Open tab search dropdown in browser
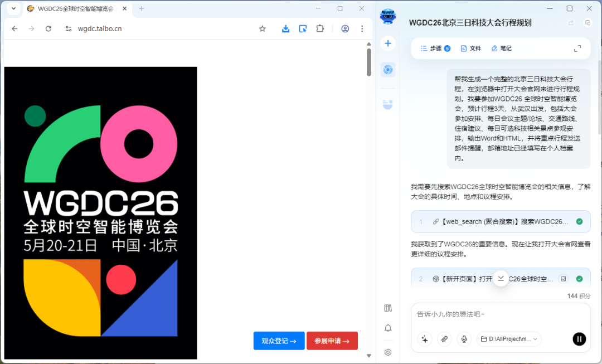Screen dimensions: 602x364 pos(13,8)
